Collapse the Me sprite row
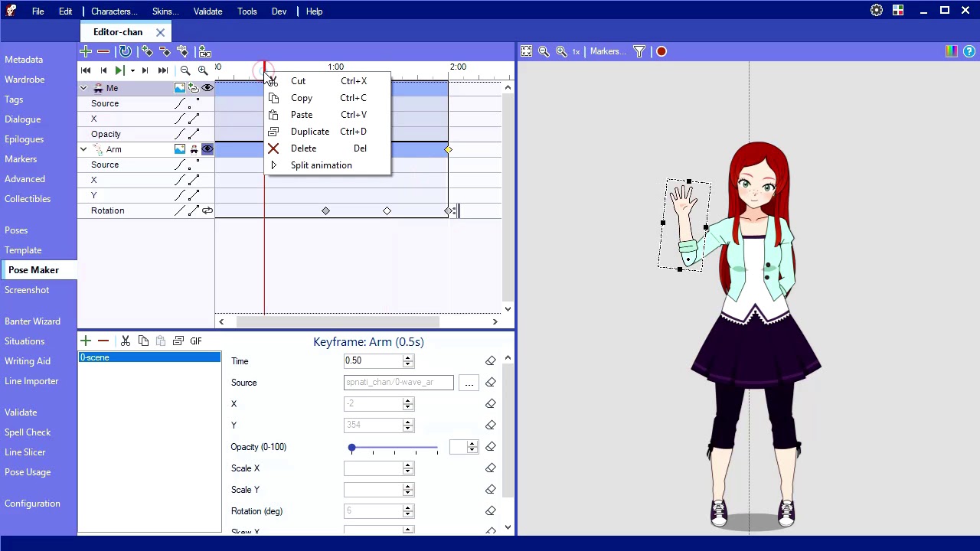 pos(83,88)
